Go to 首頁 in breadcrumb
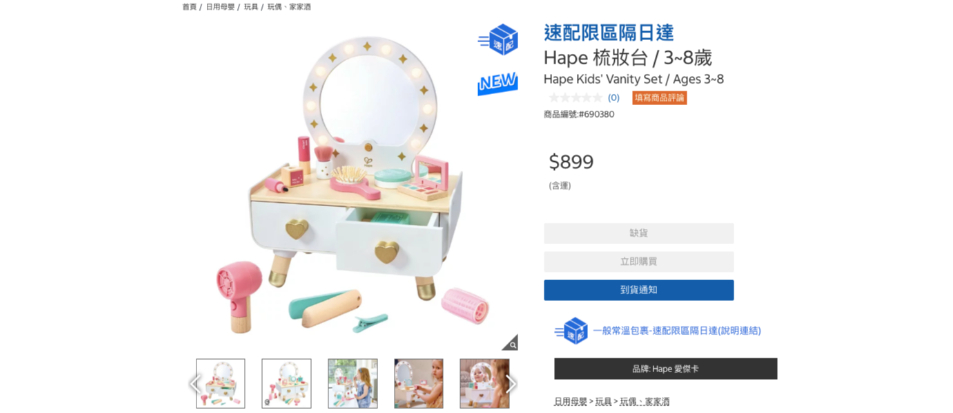Screen dimensions: 953x413 [190, 7]
